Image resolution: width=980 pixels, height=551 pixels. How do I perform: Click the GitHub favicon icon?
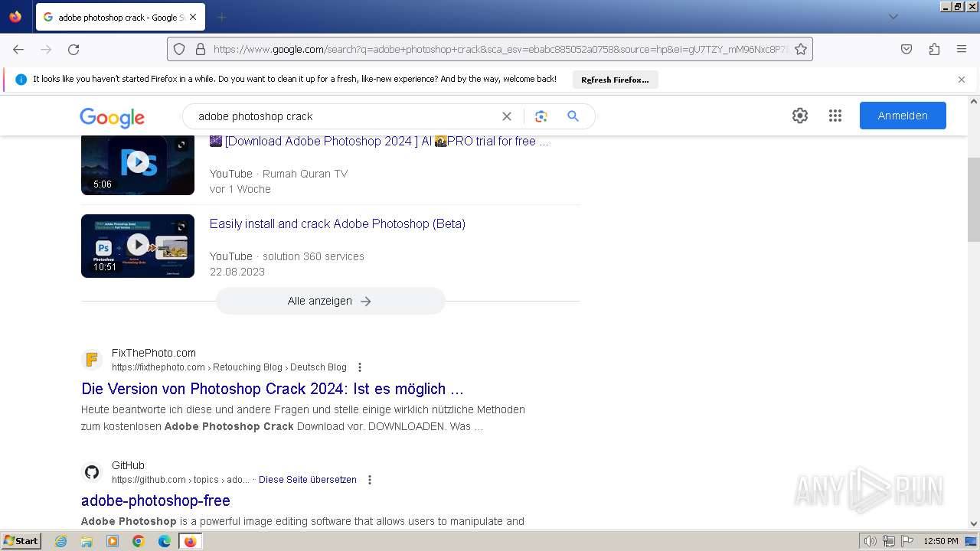point(92,472)
